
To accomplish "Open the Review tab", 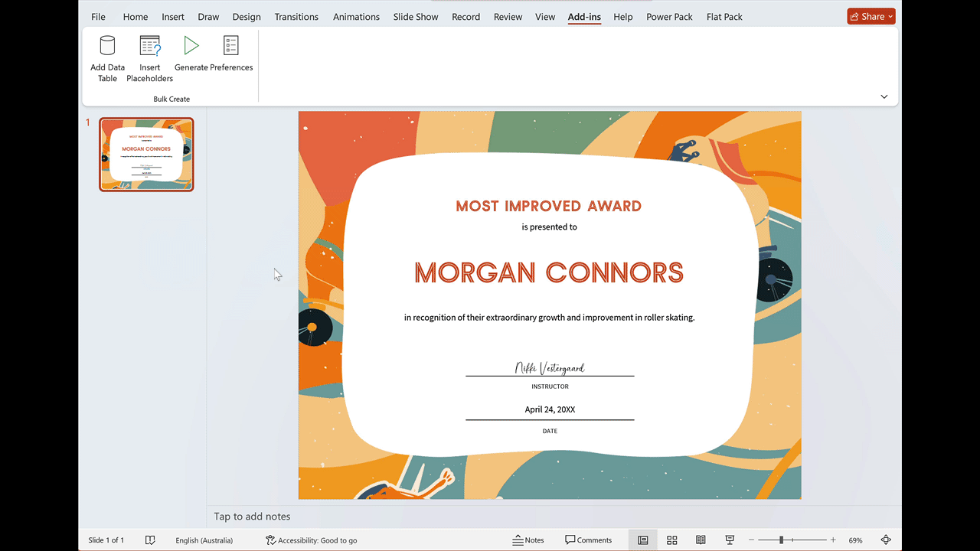I will click(x=508, y=17).
